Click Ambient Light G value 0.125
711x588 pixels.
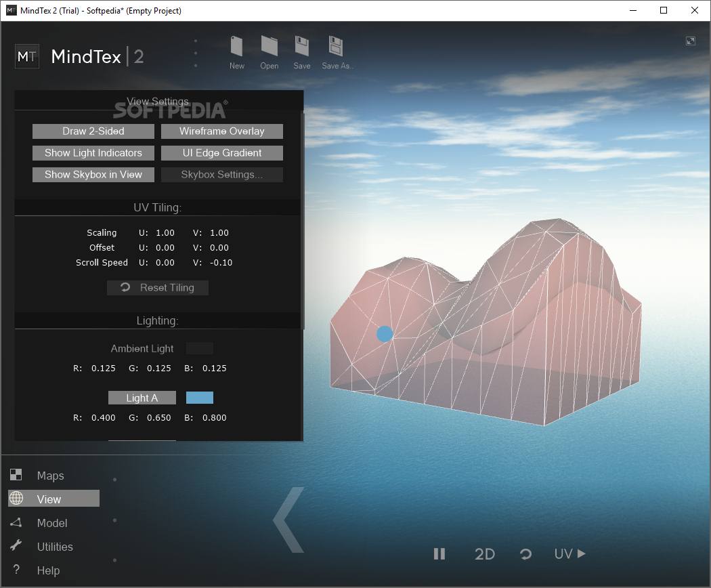(x=158, y=369)
